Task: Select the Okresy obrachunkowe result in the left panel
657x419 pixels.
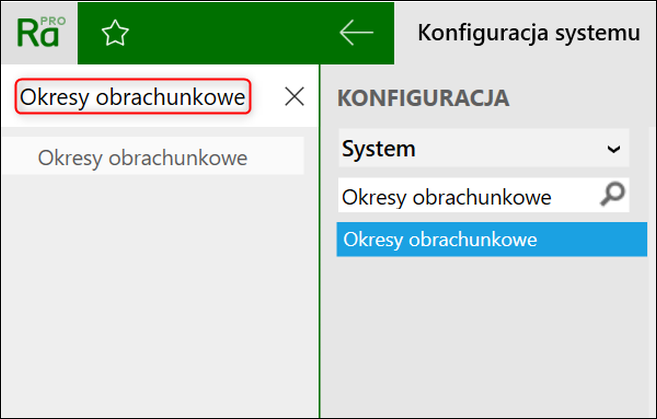Action: pos(152,156)
